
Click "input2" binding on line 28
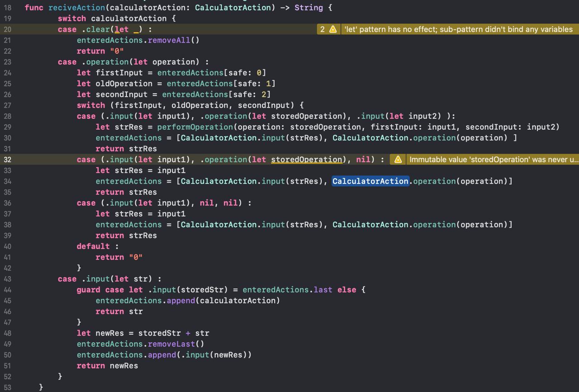tap(422, 116)
